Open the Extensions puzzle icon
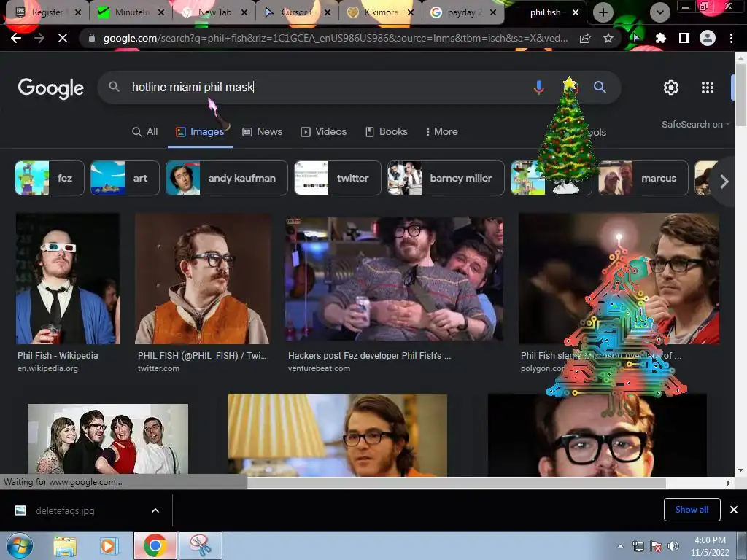Viewport: 747px width, 560px height. point(660,38)
